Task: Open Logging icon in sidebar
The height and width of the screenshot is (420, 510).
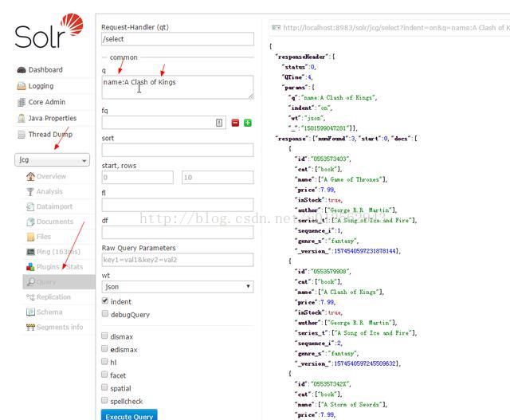Action: [x=22, y=86]
